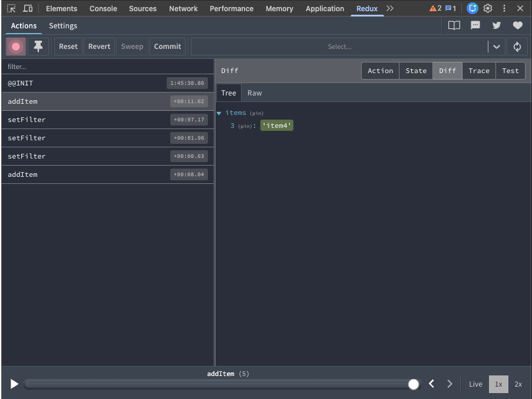Toggle the red recording button
This screenshot has height=399, width=532.
[15, 47]
